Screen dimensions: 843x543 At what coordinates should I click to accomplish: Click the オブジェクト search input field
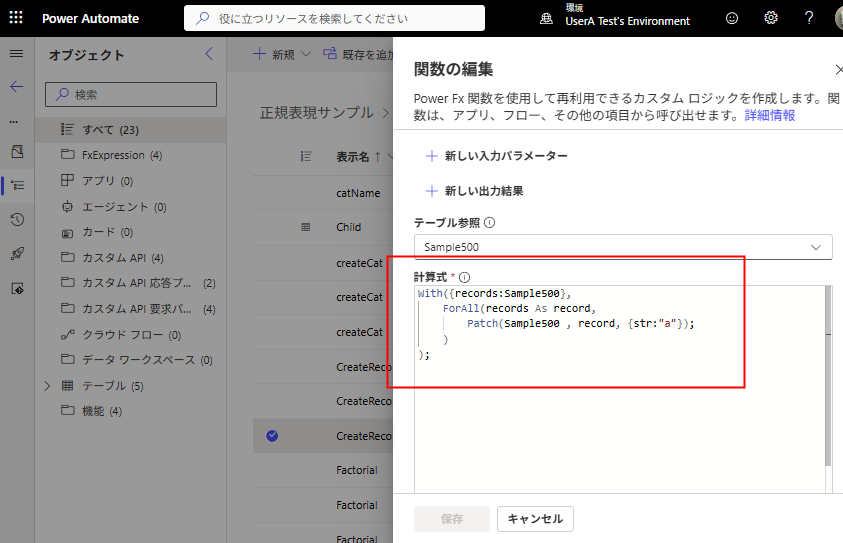131,94
